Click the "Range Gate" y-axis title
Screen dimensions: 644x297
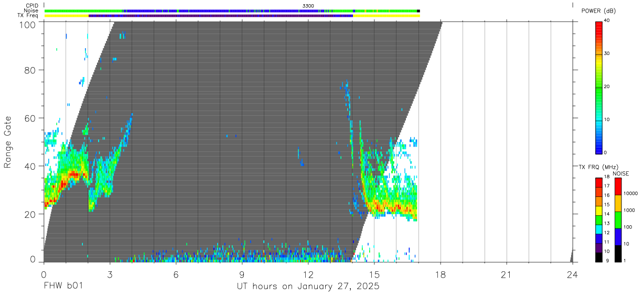(8, 142)
